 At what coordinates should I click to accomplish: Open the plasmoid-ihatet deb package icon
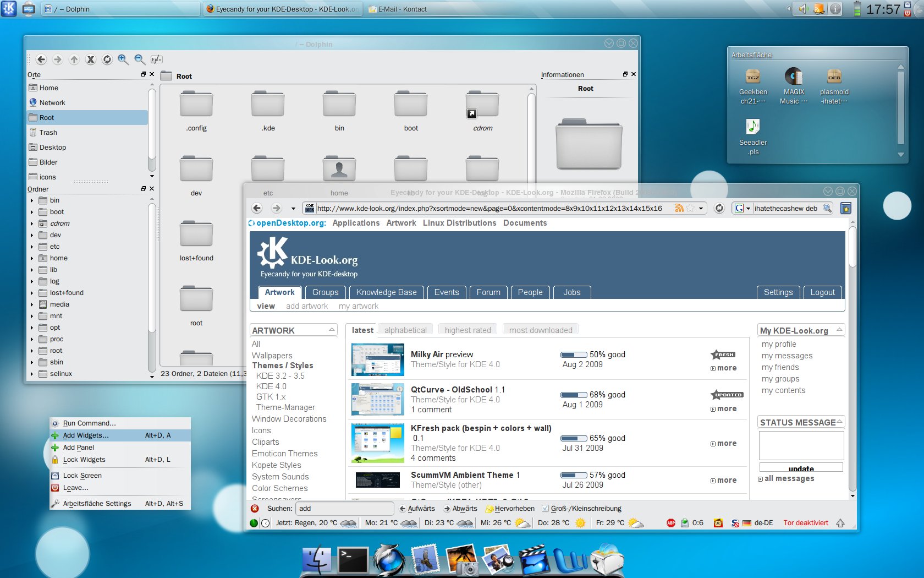click(x=834, y=86)
